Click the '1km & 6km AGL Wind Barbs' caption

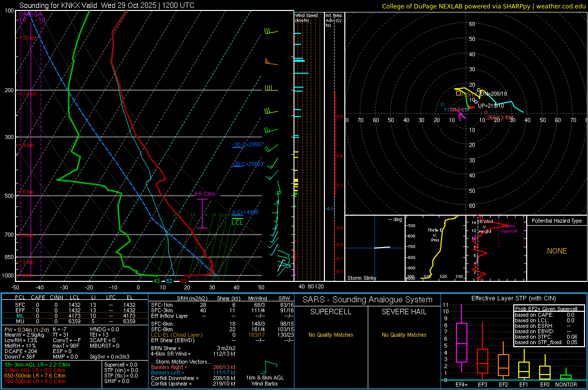click(x=265, y=381)
